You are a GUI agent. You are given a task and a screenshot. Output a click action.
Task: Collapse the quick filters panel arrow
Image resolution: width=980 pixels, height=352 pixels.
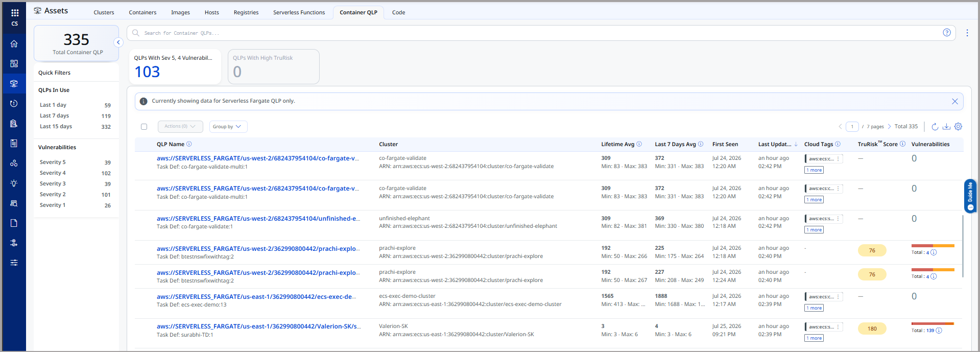point(118,42)
